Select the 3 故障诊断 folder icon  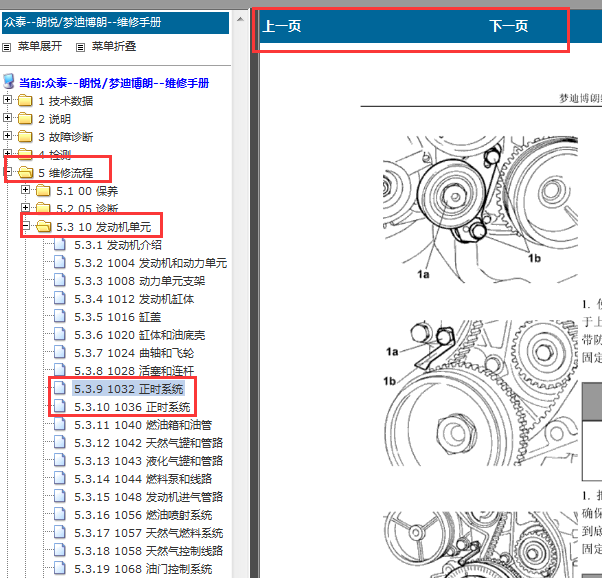25,136
